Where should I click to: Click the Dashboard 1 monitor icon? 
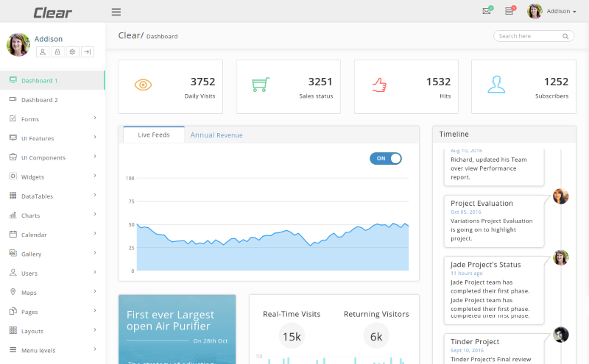13,79
